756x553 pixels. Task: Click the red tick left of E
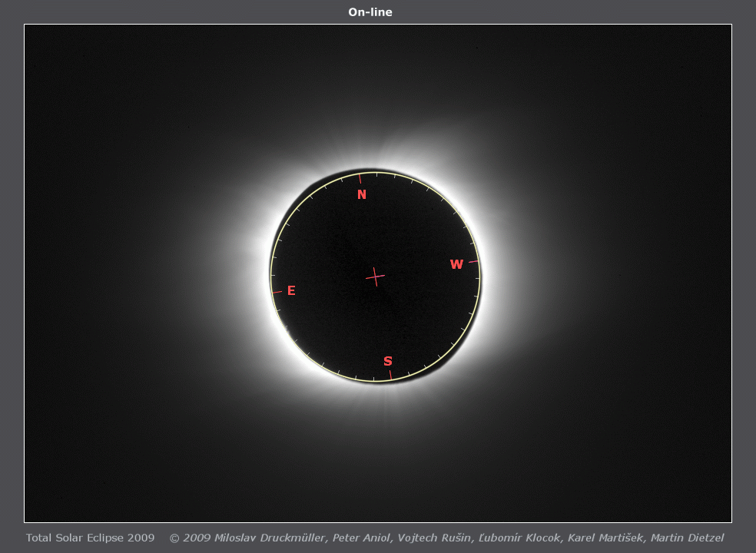coord(277,292)
